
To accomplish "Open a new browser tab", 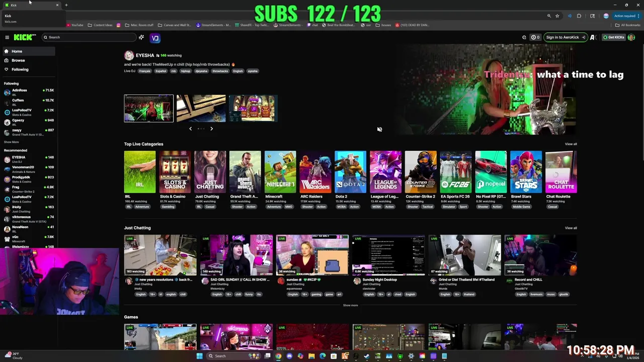I will (66, 5).
